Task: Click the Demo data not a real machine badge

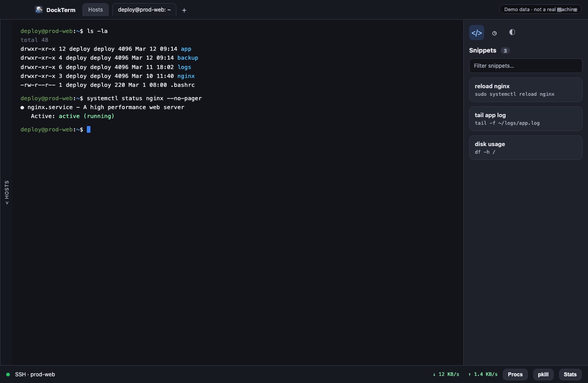Action: point(540,9)
